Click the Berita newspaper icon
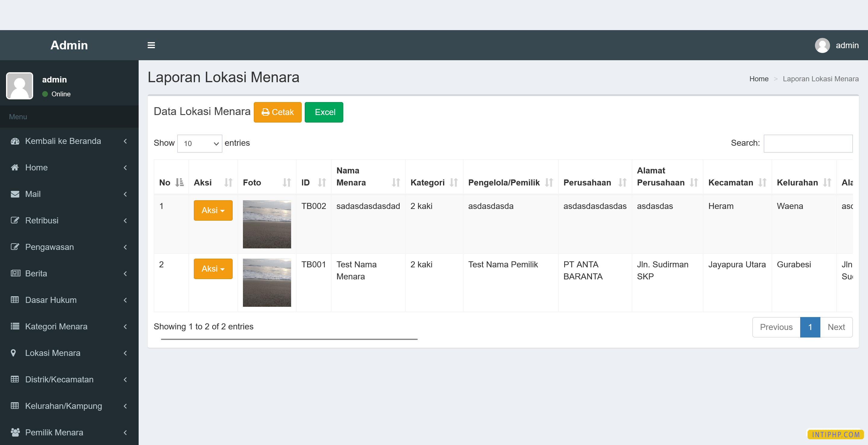868x445 pixels. tap(15, 273)
